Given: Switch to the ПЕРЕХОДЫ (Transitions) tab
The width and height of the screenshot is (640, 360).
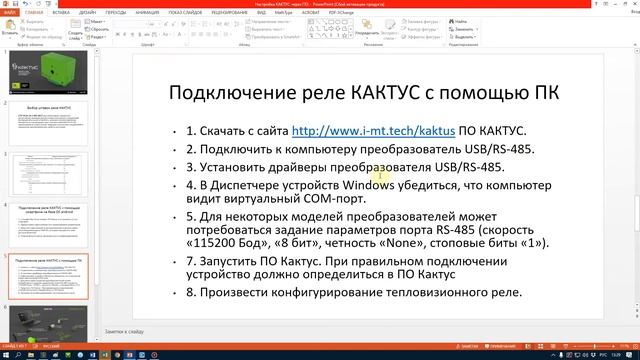Looking at the screenshot, I should (116, 13).
